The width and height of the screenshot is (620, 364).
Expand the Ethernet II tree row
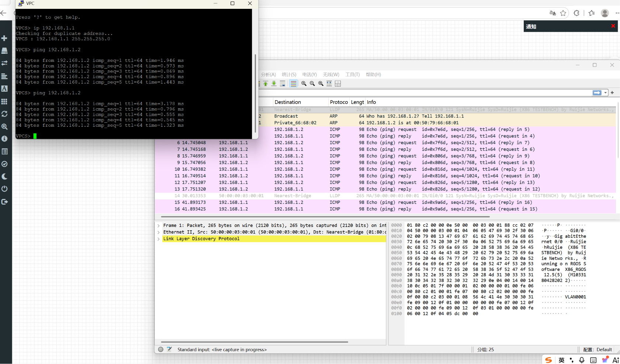[x=159, y=232]
